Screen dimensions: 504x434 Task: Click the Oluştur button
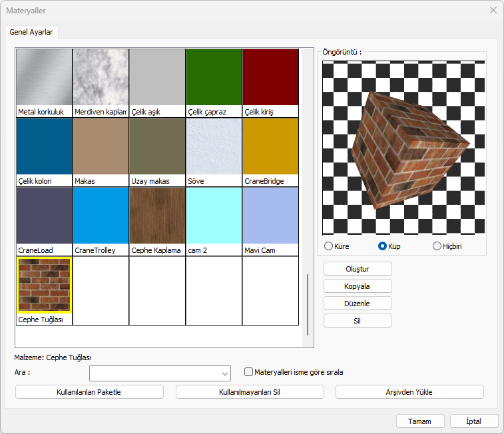[358, 269]
